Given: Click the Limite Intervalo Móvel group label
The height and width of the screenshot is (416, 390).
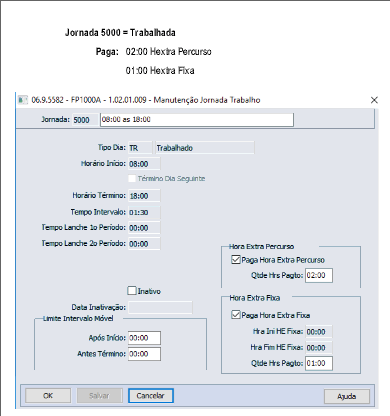Looking at the screenshot, I should pos(78,318).
